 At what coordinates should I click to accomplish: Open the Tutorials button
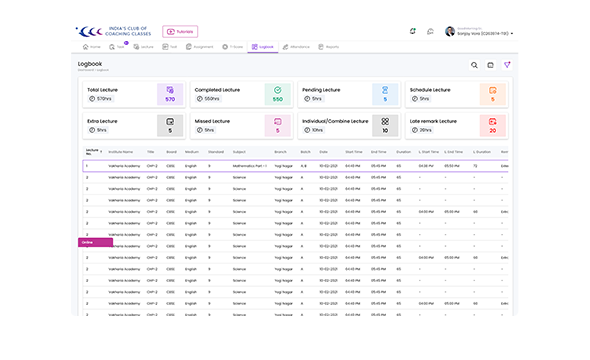click(x=180, y=32)
